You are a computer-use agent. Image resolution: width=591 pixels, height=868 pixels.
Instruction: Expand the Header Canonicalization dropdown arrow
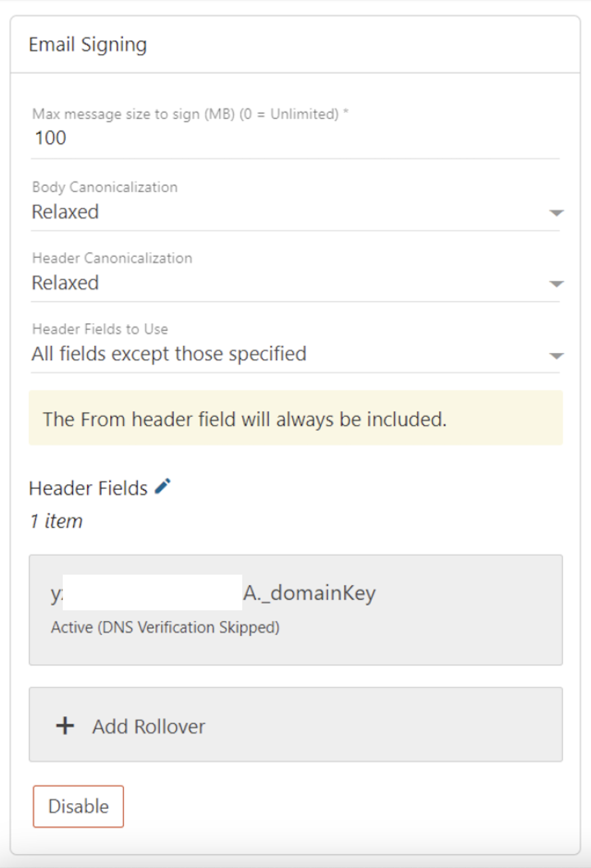point(556,284)
